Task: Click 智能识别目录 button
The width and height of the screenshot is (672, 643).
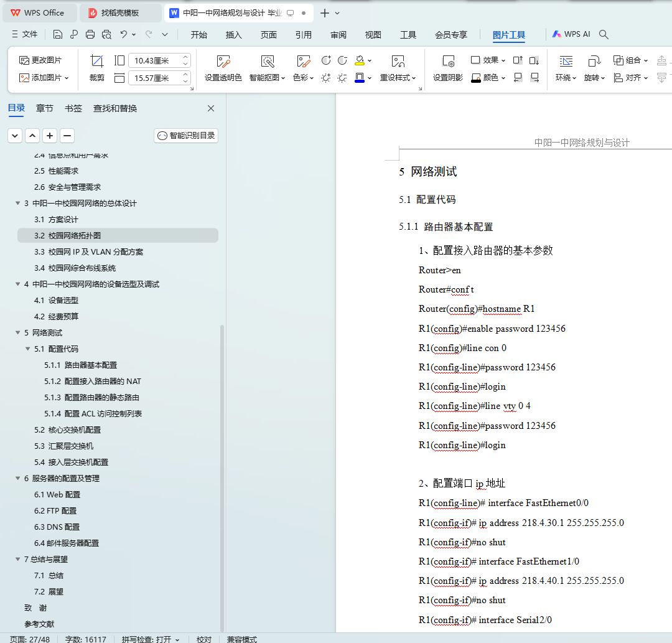Action: click(x=186, y=136)
